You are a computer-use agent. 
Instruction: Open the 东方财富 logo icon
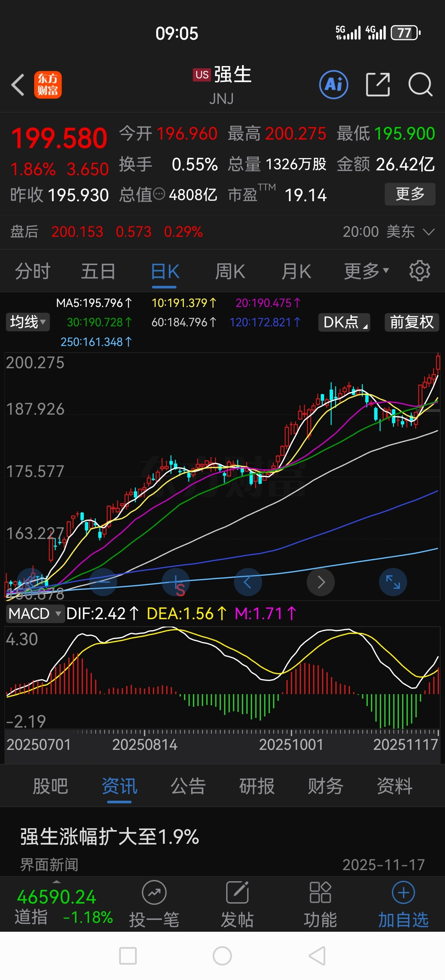(48, 85)
